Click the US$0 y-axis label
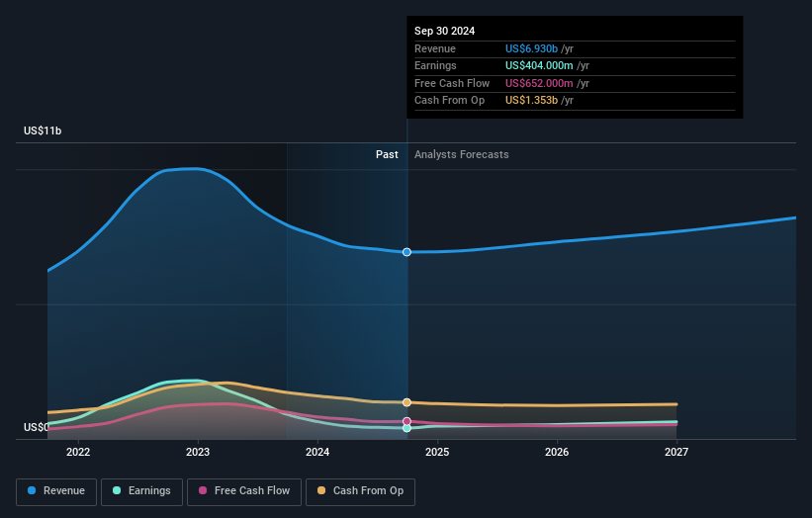Image resolution: width=812 pixels, height=518 pixels. coord(36,427)
